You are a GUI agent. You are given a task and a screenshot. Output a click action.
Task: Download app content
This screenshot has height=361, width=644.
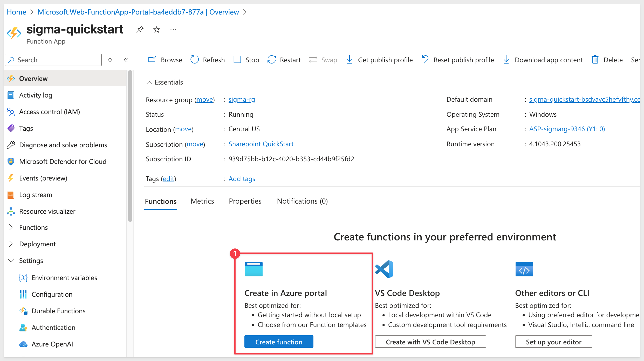pos(543,60)
